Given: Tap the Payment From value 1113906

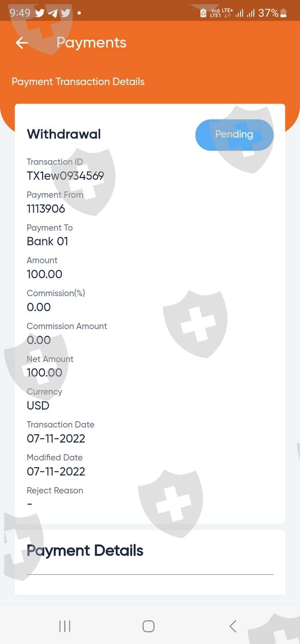Looking at the screenshot, I should point(46,209).
